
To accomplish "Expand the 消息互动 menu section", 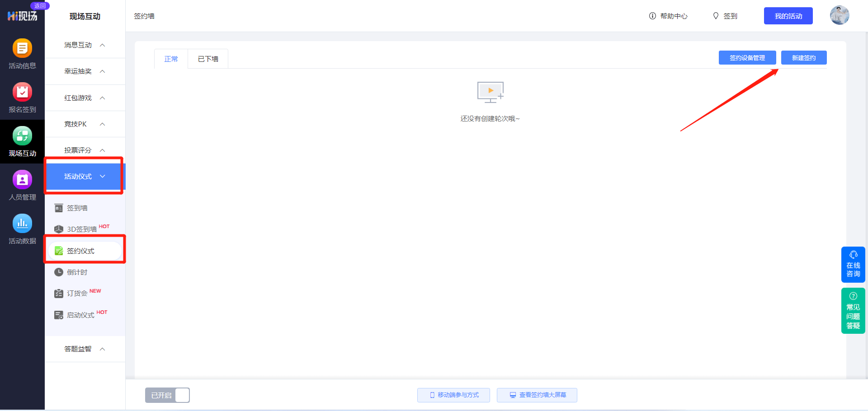I will [85, 45].
